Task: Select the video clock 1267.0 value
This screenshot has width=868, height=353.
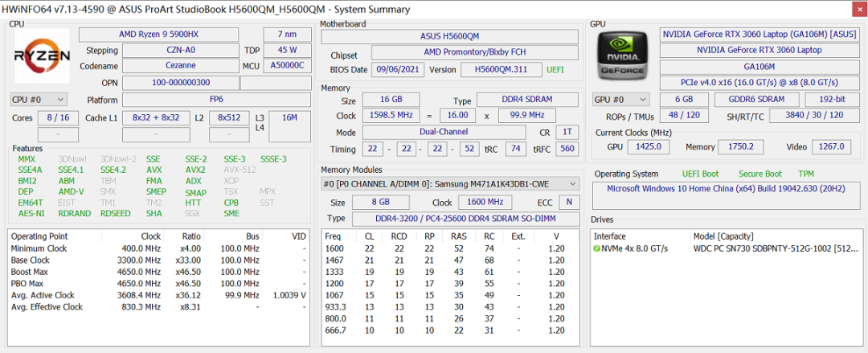Action: [x=832, y=147]
